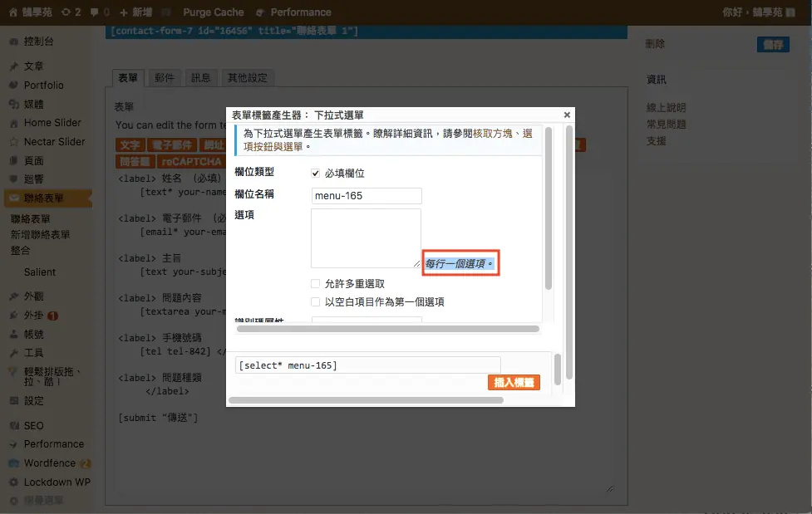Open 媒體 media in the sidebar

tap(34, 105)
